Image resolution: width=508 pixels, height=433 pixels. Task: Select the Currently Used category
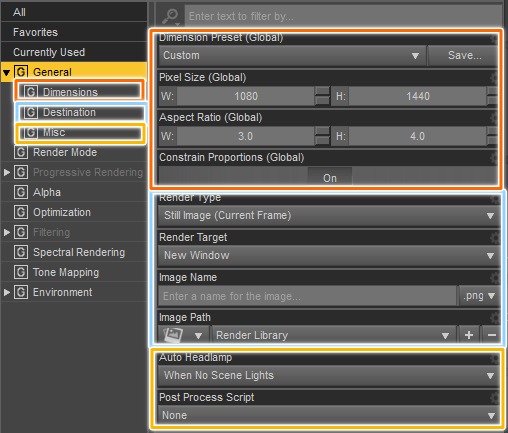(x=74, y=52)
